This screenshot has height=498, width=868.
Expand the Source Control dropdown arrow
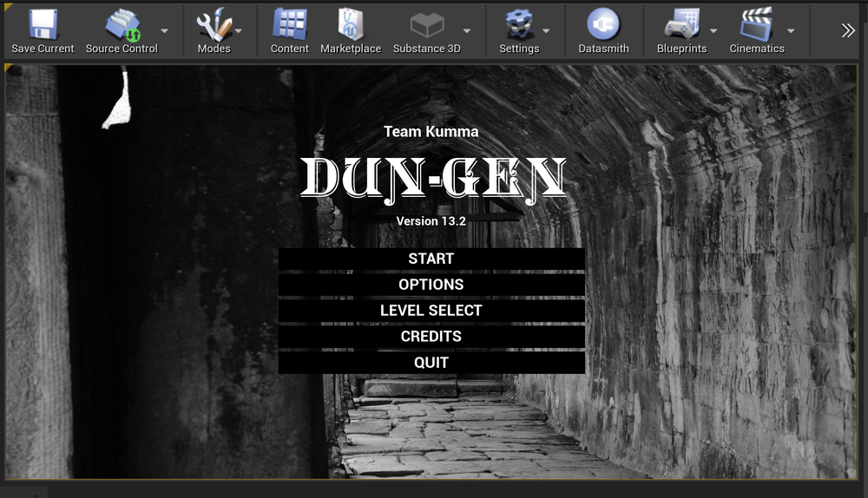tap(165, 30)
